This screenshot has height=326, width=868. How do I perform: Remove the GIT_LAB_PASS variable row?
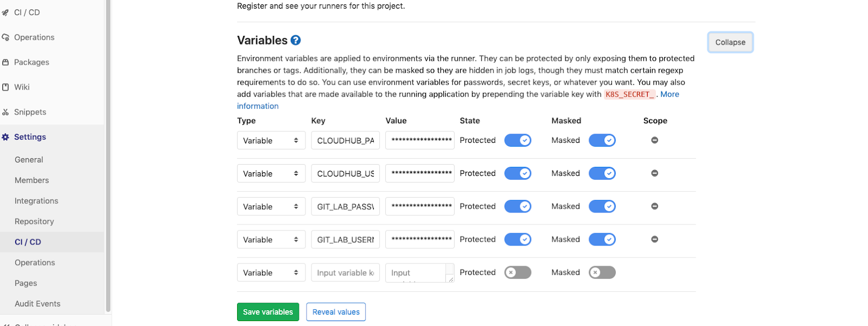[655, 206]
